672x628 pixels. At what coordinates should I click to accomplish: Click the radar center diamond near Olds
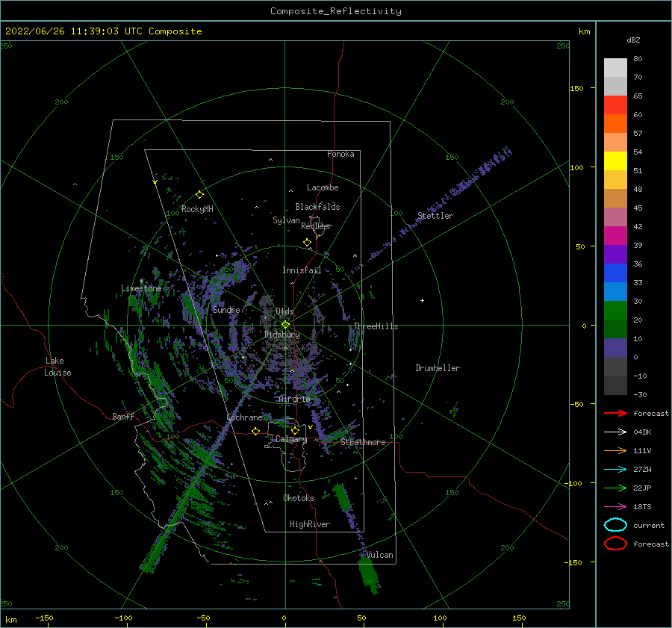(285, 325)
